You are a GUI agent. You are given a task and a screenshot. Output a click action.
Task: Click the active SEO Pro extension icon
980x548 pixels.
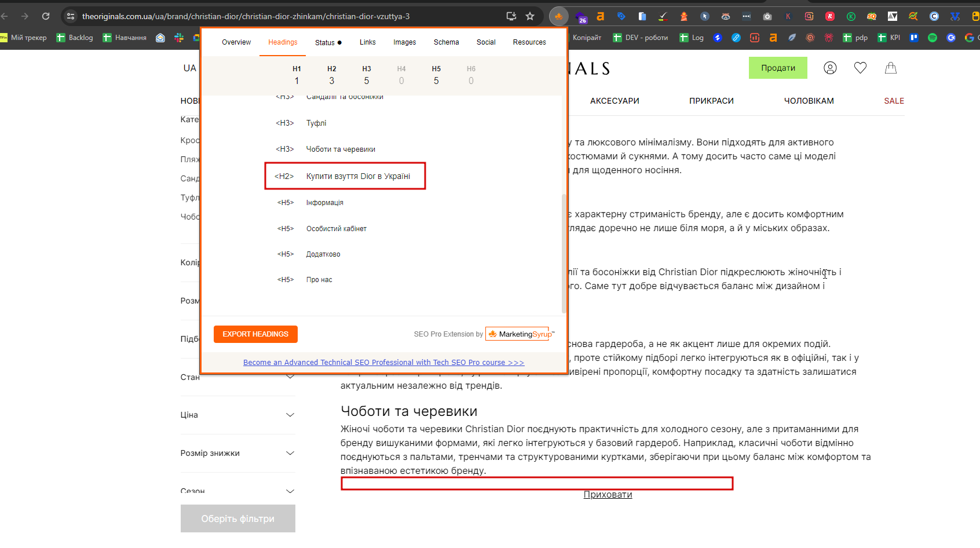[559, 16]
